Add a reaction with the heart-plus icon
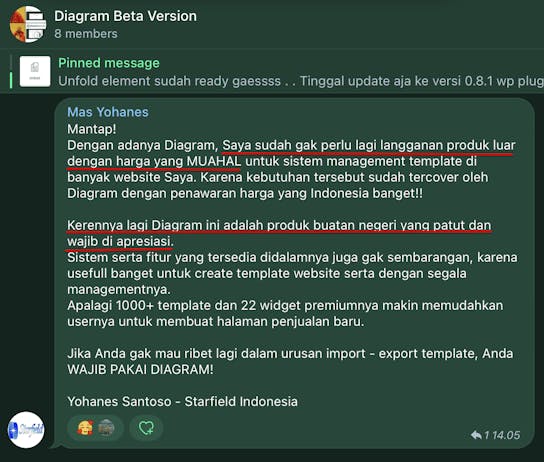This screenshot has height=462, width=544. tap(146, 428)
